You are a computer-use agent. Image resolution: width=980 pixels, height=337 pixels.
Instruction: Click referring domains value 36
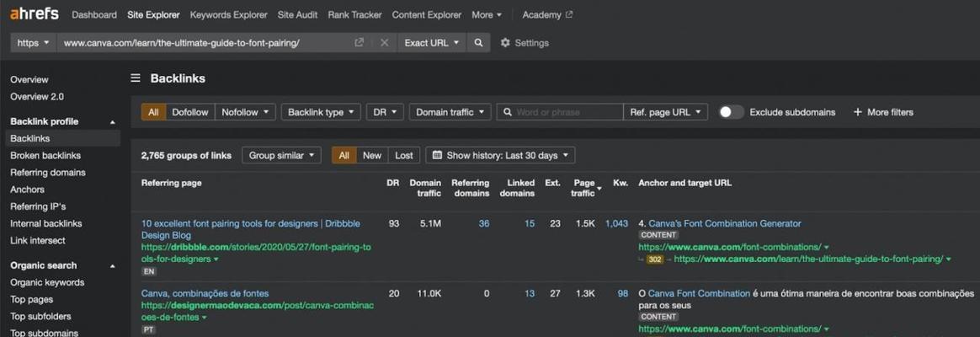(484, 223)
